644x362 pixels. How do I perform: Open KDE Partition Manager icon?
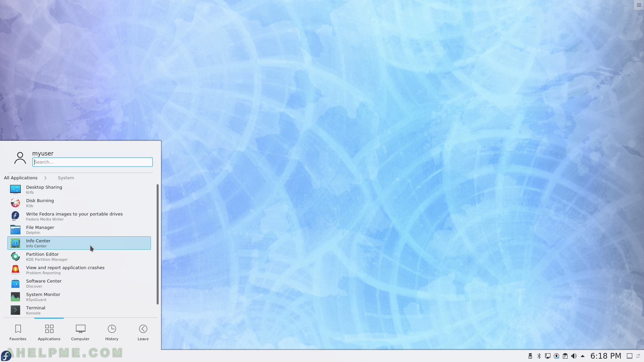point(15,256)
